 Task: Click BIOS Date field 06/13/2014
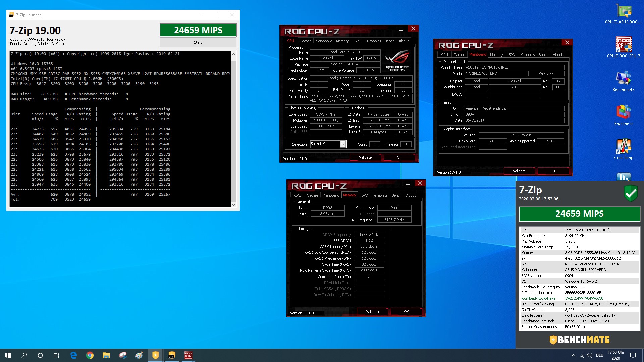(515, 120)
